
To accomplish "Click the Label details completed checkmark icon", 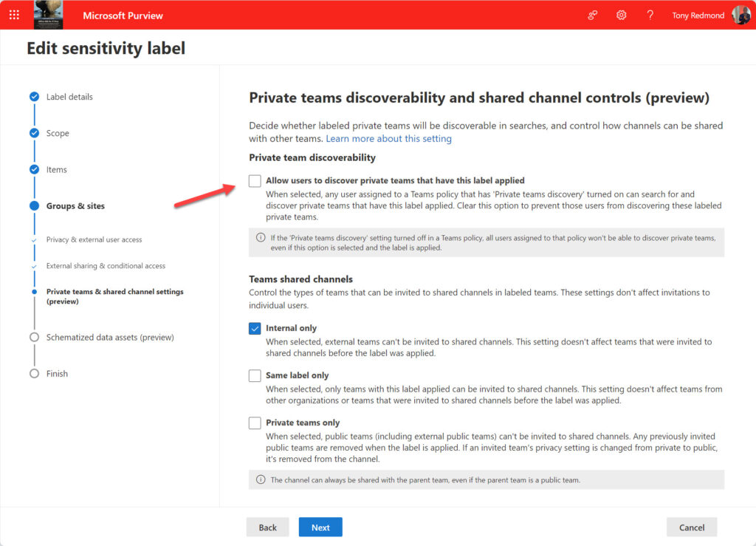I will tap(34, 97).
